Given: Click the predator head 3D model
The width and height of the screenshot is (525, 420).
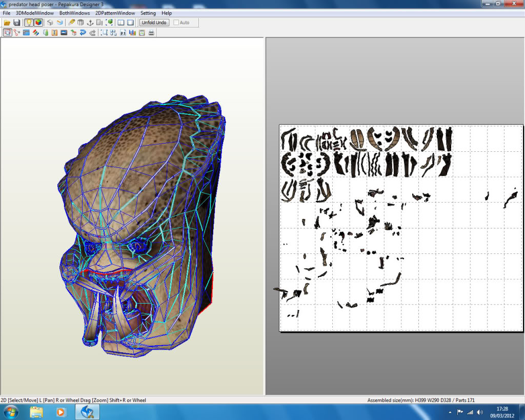Looking at the screenshot, I should pyautogui.click(x=143, y=226).
